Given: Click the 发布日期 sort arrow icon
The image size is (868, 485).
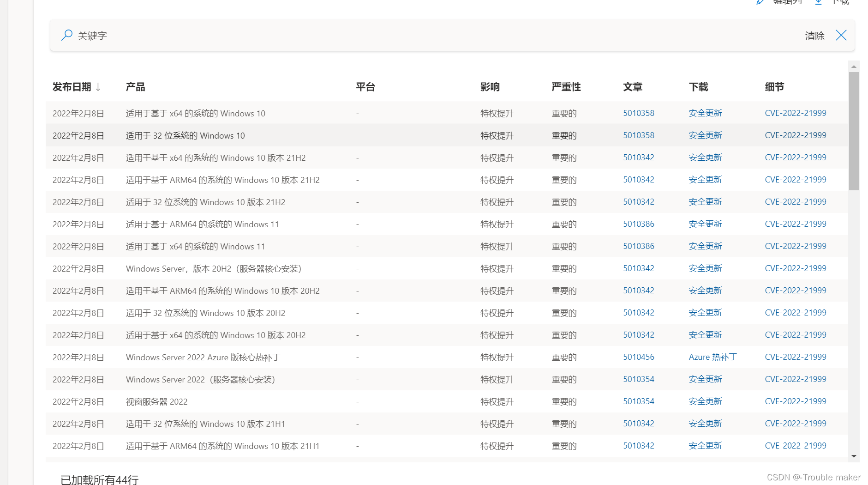Looking at the screenshot, I should (x=98, y=87).
